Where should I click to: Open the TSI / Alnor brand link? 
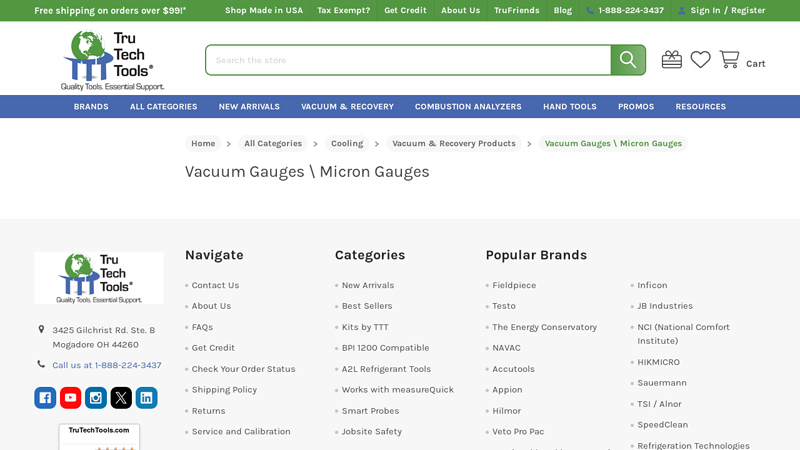659,404
